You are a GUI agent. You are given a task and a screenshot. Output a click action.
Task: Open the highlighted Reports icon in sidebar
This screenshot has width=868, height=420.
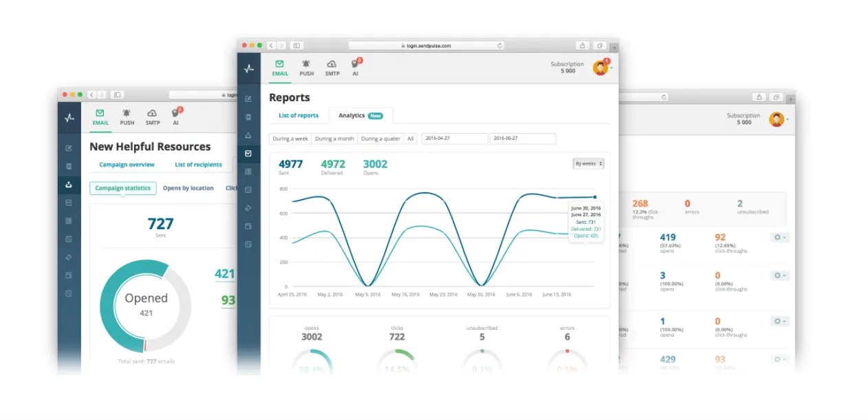point(248,154)
